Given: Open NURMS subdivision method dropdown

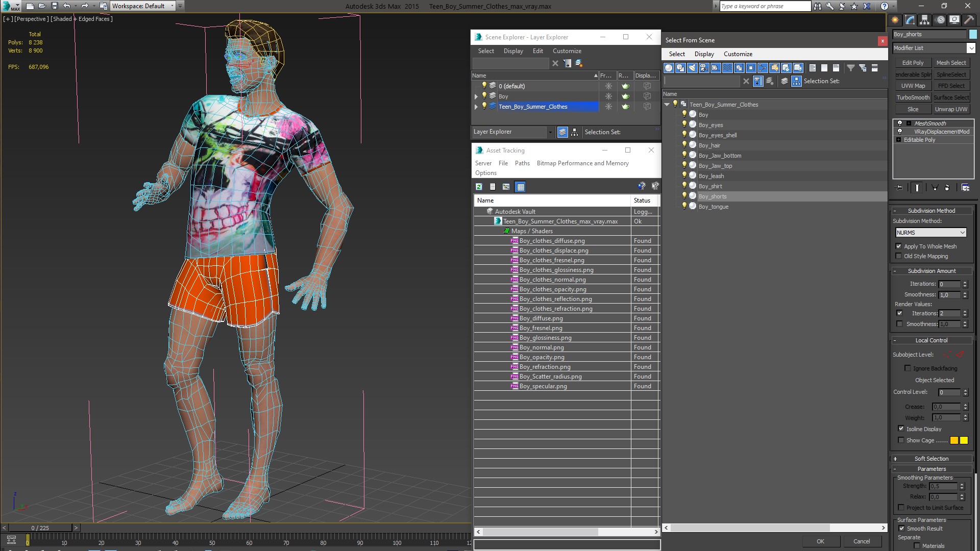Looking at the screenshot, I should pos(962,233).
